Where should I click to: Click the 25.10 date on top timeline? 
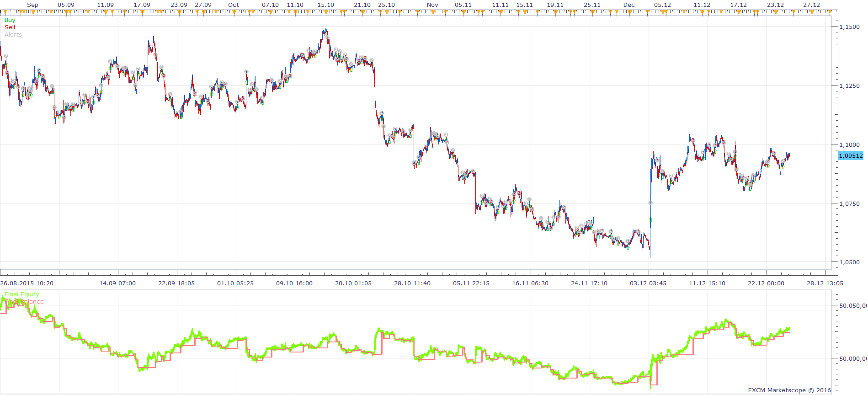pos(386,5)
